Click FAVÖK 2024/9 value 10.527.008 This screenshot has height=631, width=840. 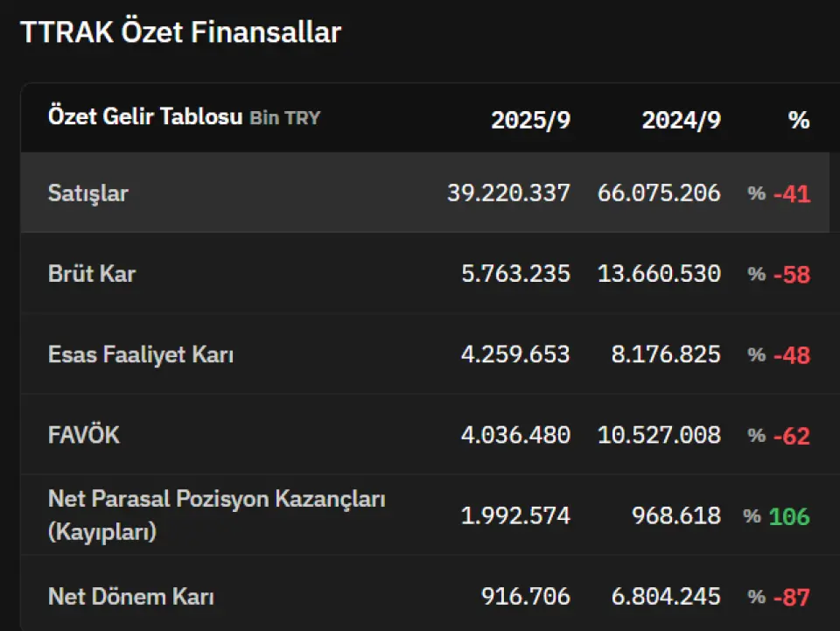pyautogui.click(x=659, y=435)
